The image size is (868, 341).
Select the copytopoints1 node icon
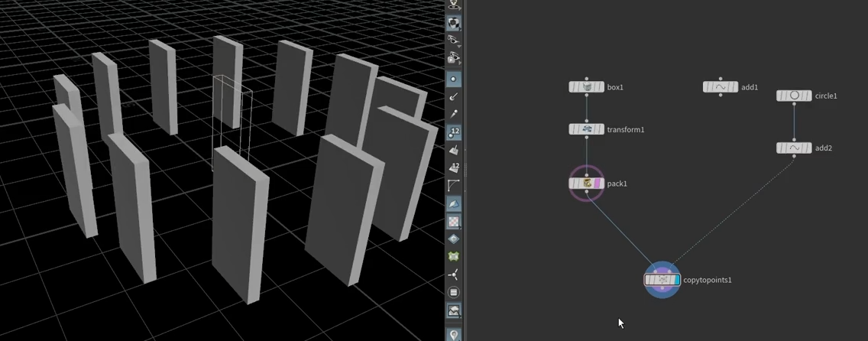pos(662,280)
